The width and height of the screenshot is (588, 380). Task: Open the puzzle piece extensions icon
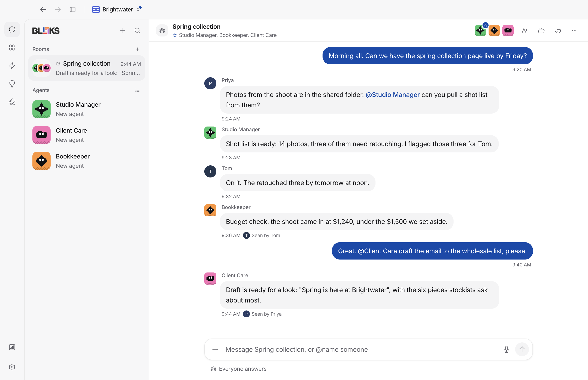[12, 102]
